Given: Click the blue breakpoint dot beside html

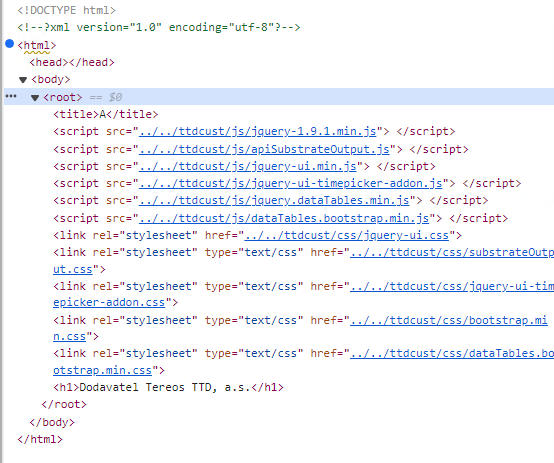Looking at the screenshot, I should (10, 44).
